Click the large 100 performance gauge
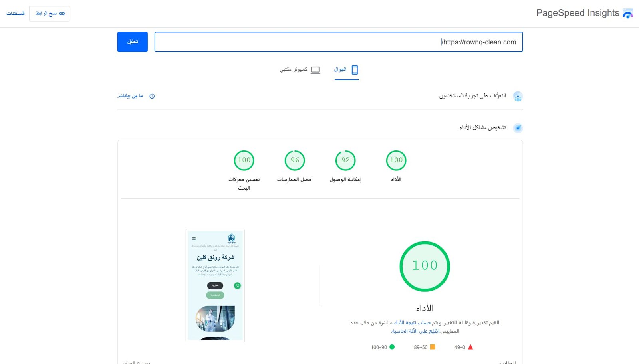Image resolution: width=639 pixels, height=364 pixels. (x=425, y=266)
